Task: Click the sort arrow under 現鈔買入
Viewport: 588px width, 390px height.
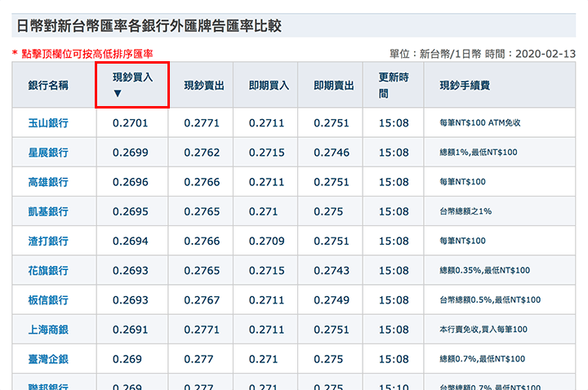Action: coord(118,93)
